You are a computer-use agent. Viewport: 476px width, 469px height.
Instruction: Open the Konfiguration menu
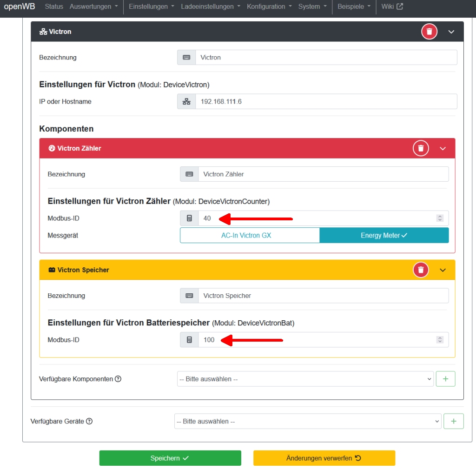(x=269, y=7)
